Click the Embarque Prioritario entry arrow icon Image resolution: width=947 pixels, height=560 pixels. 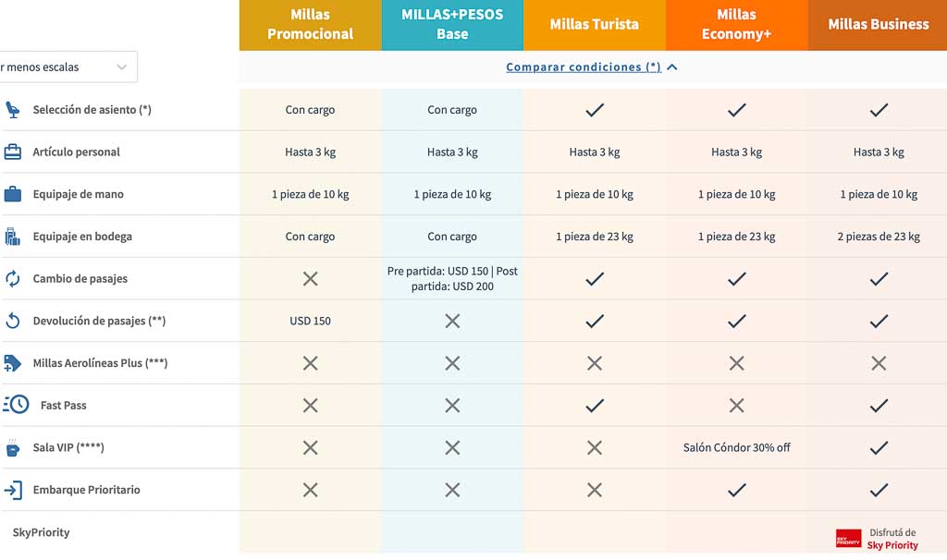click(x=13, y=490)
